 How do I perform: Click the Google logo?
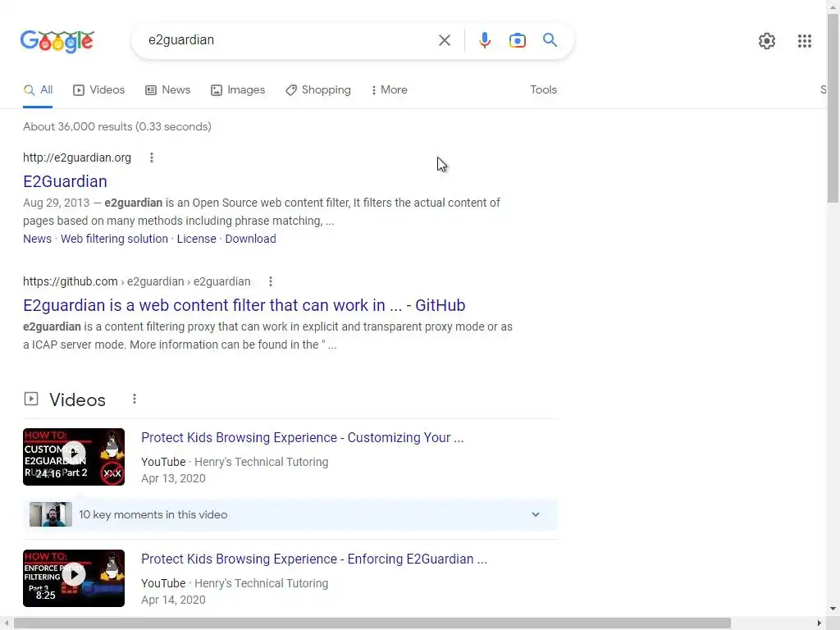(x=57, y=41)
